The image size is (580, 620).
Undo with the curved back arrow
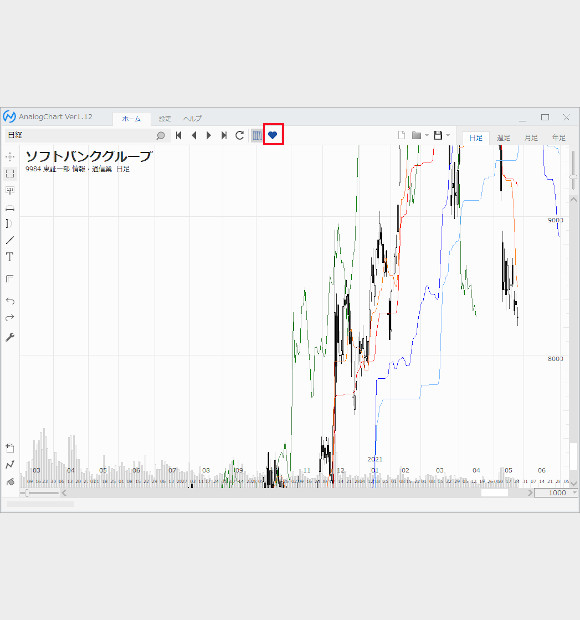pyautogui.click(x=10, y=301)
